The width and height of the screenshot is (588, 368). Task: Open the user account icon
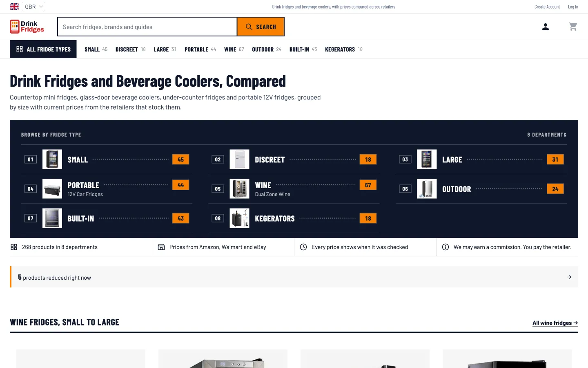546,27
